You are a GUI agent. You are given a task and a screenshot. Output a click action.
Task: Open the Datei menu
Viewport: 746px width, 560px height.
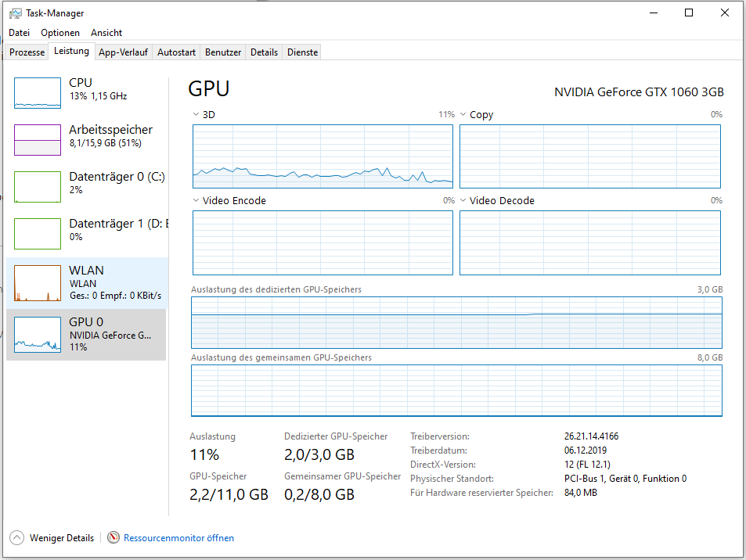(x=19, y=33)
